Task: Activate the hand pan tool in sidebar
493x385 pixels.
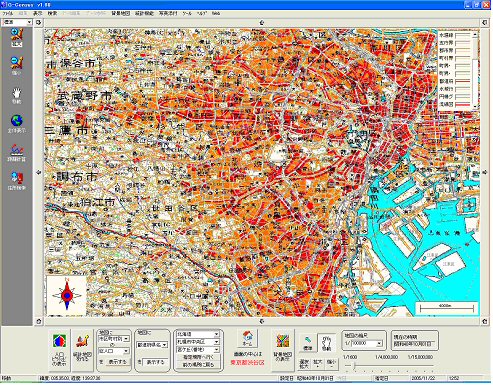Action: 17,96
